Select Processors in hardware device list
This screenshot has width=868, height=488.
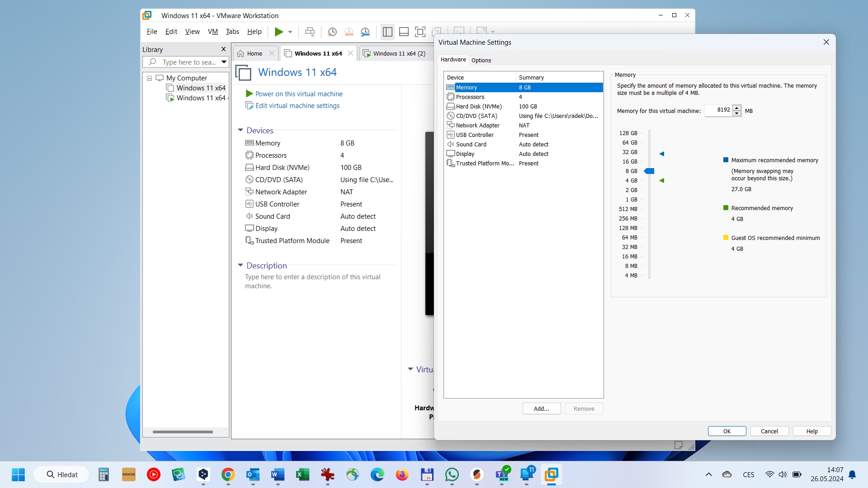click(524, 97)
